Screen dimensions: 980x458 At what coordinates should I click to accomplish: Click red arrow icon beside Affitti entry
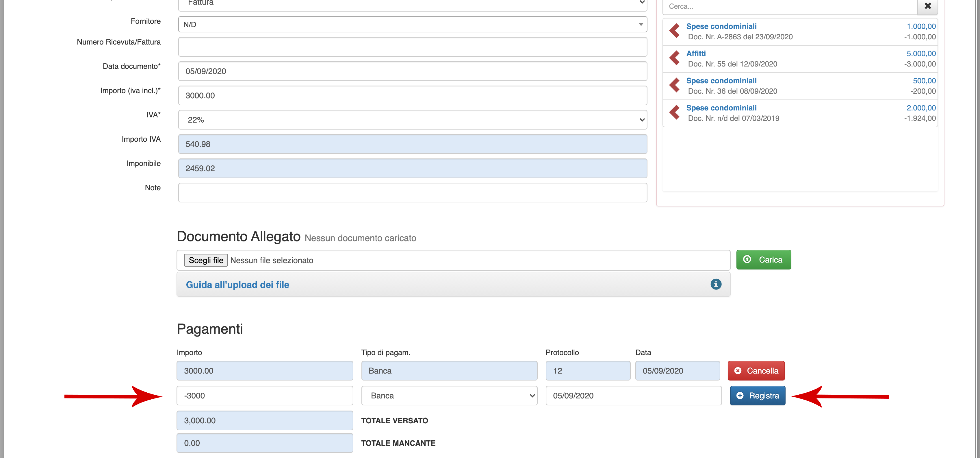tap(675, 58)
